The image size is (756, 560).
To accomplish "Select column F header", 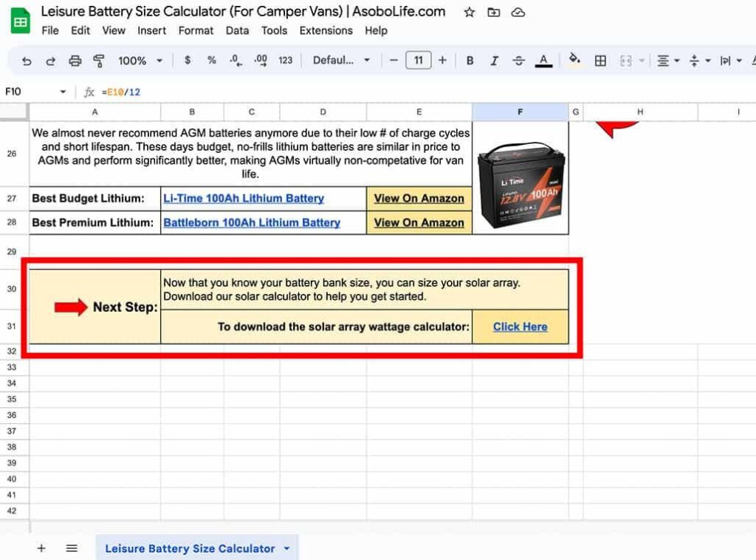I will click(x=520, y=112).
